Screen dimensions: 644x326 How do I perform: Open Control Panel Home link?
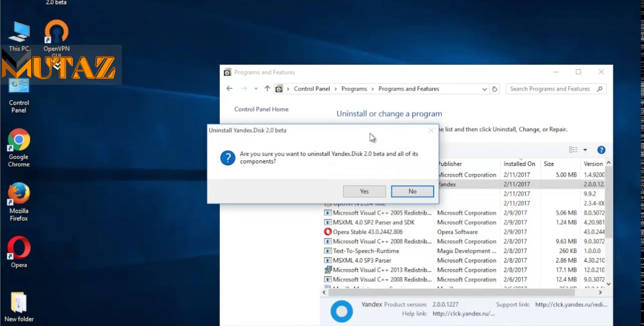(261, 109)
